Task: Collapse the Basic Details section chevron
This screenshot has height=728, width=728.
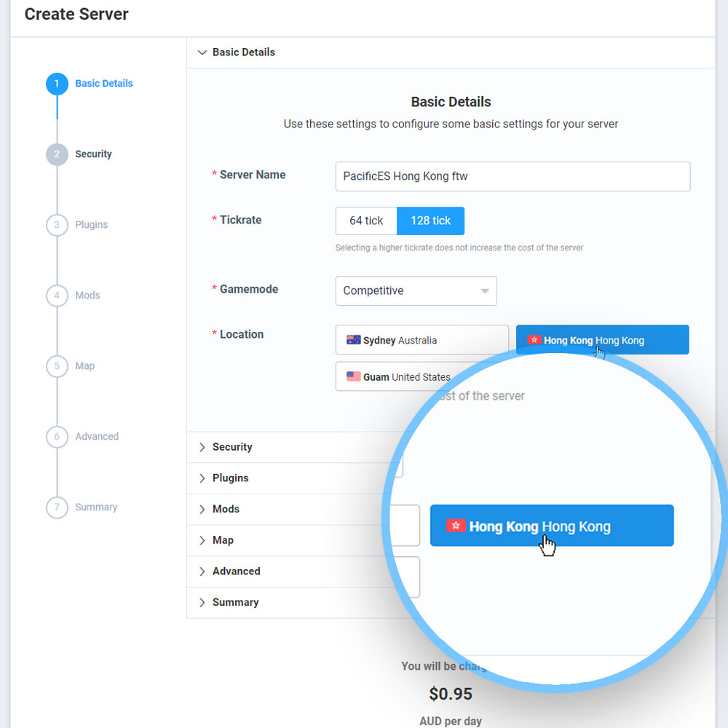Action: (202, 52)
